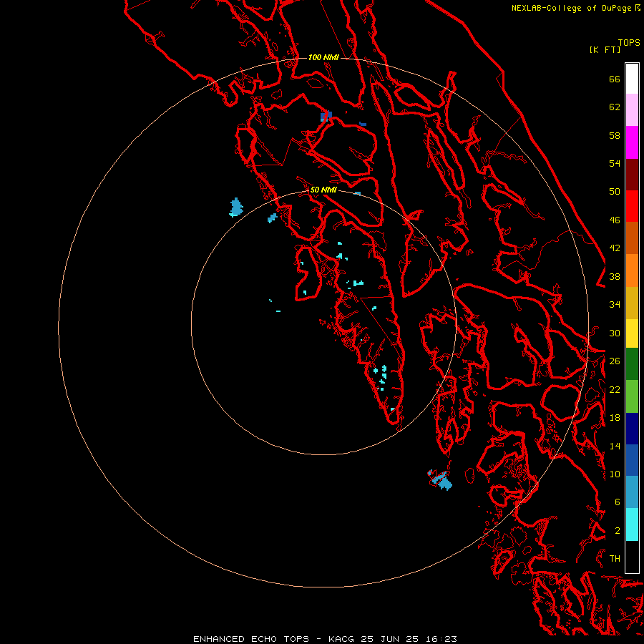Screen dimensions: 644x644
Task: Select the light pink legend swatch
Action: coord(632,109)
